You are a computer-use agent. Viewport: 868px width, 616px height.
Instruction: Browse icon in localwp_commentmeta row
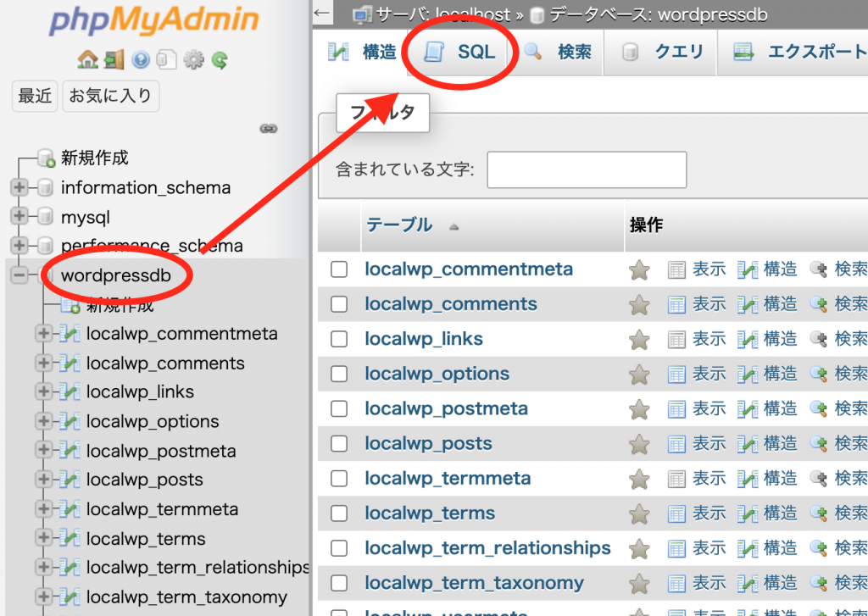point(676,270)
